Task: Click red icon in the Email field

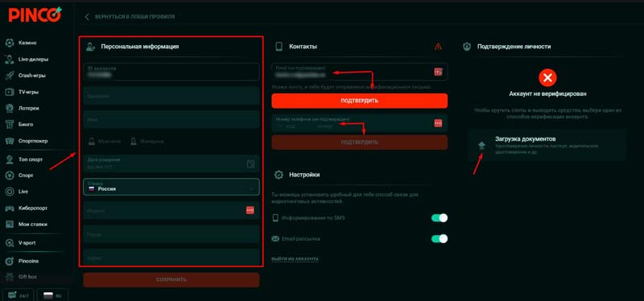Action: click(438, 72)
